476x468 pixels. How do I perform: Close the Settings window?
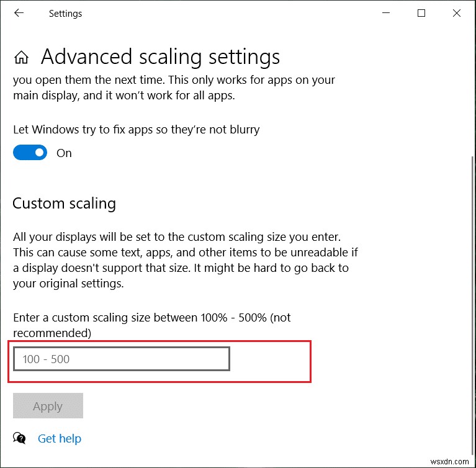(x=456, y=13)
